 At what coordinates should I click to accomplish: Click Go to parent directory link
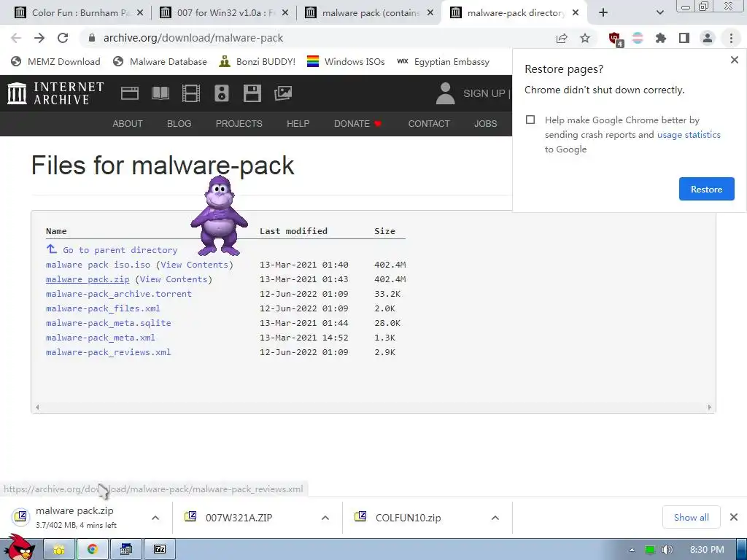(120, 250)
